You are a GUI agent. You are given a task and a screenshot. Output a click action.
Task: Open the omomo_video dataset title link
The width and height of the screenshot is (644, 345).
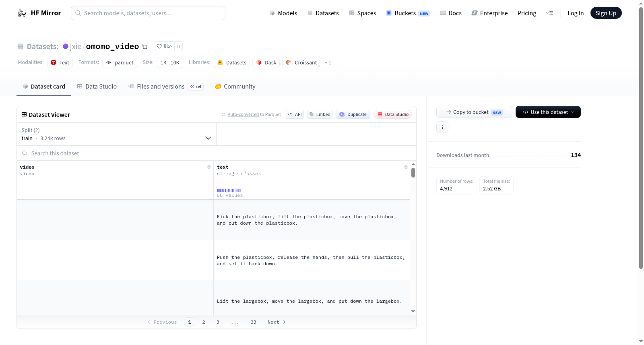tap(112, 46)
